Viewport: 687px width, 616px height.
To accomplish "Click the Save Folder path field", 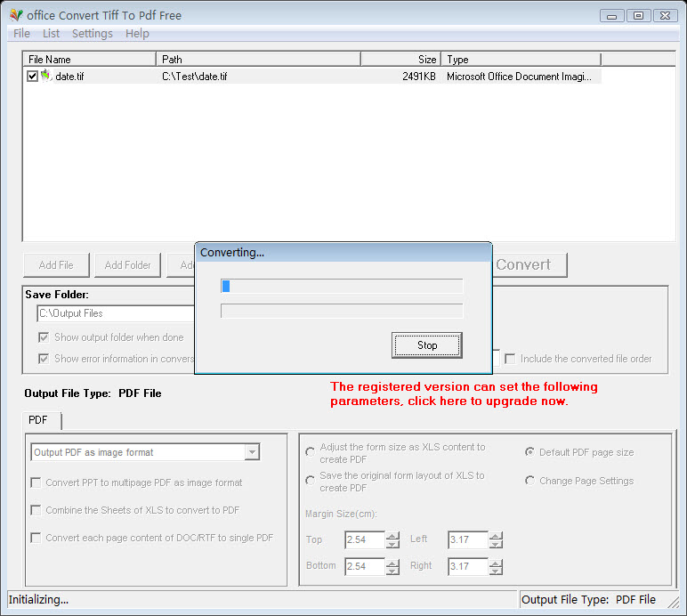I will click(116, 313).
